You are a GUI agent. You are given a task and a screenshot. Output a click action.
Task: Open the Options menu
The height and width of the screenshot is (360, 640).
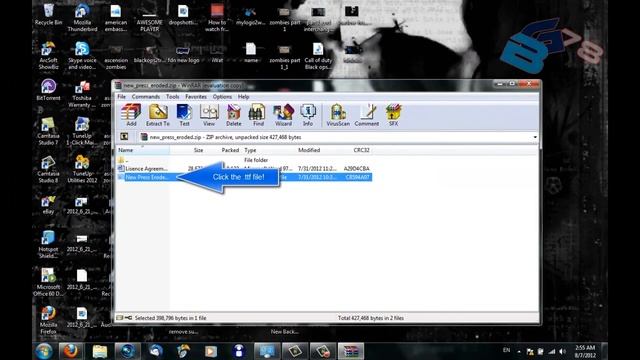click(x=222, y=97)
